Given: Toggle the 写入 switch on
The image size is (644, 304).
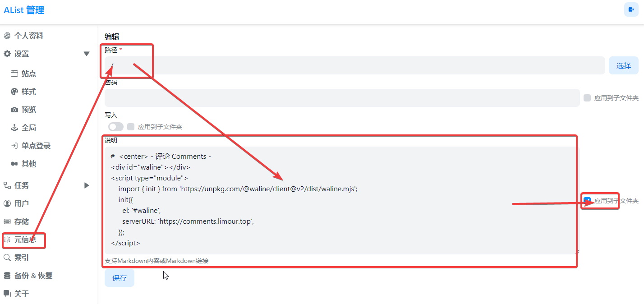Looking at the screenshot, I should [116, 127].
